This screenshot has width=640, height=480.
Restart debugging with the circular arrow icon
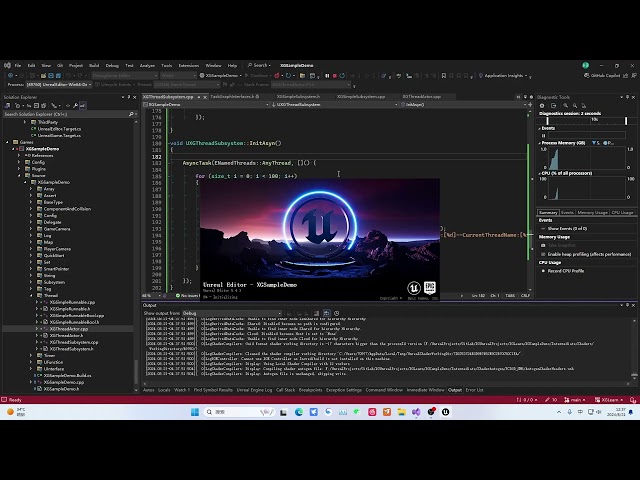pos(342,76)
